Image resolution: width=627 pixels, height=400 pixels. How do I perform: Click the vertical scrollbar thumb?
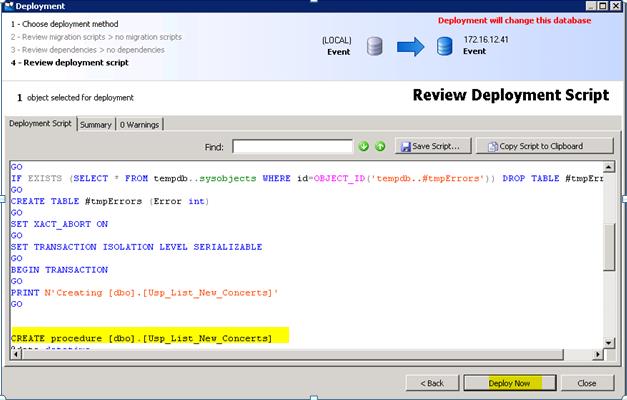[x=609, y=247]
